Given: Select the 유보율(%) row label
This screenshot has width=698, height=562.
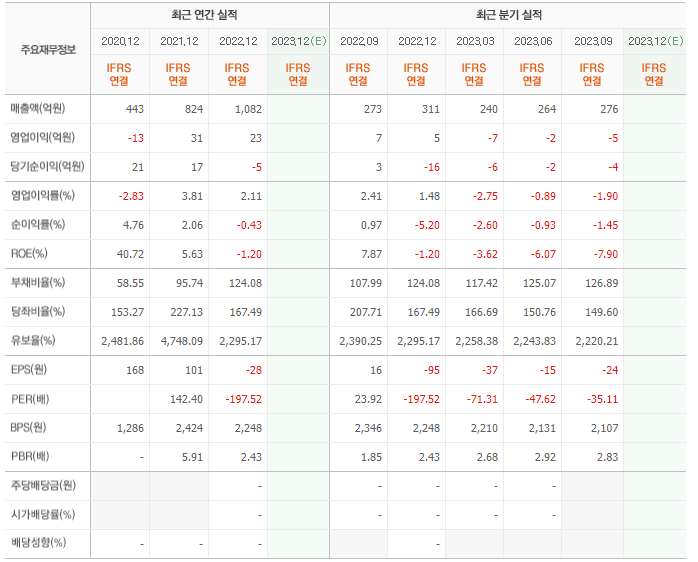Looking at the screenshot, I should pyautogui.click(x=33, y=341).
